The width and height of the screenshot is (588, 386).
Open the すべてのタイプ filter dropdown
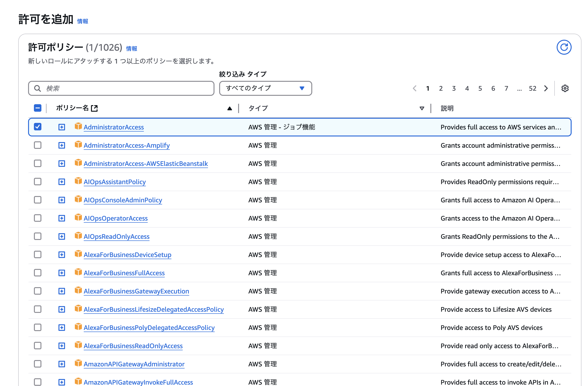coord(265,88)
